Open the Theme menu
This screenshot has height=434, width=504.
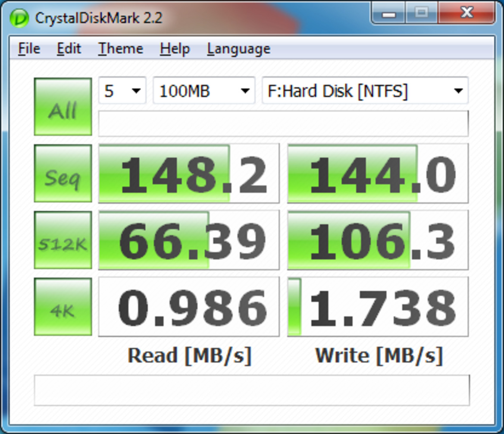click(x=121, y=49)
